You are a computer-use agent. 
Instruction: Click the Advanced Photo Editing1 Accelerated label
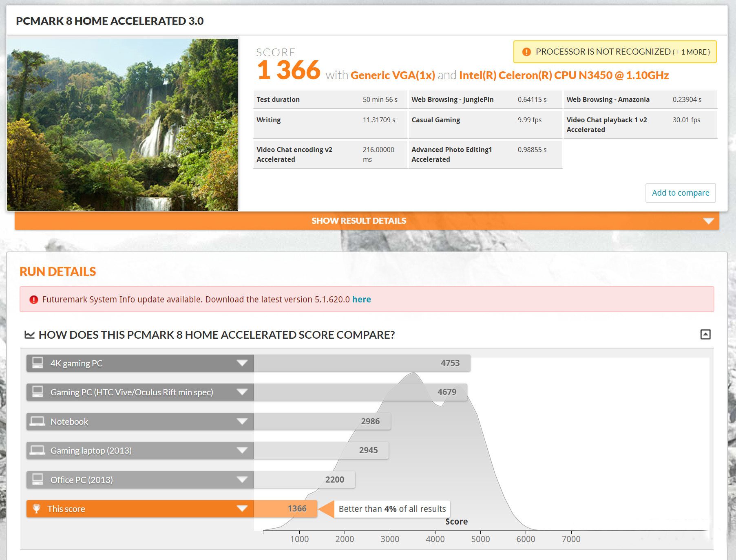[x=452, y=154]
